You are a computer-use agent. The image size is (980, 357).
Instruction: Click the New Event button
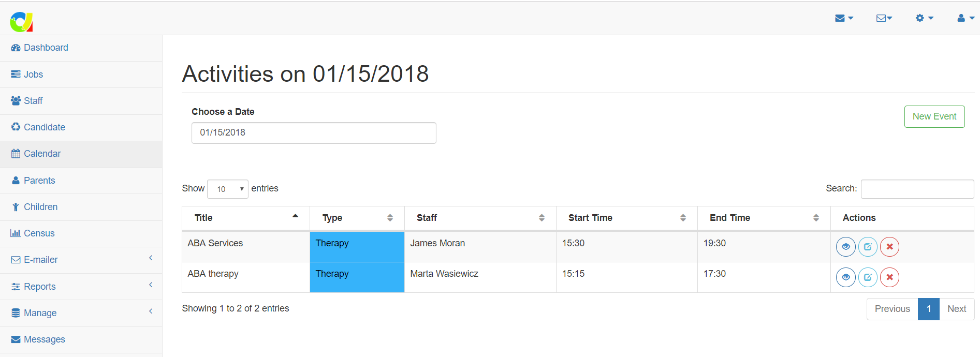click(x=934, y=116)
